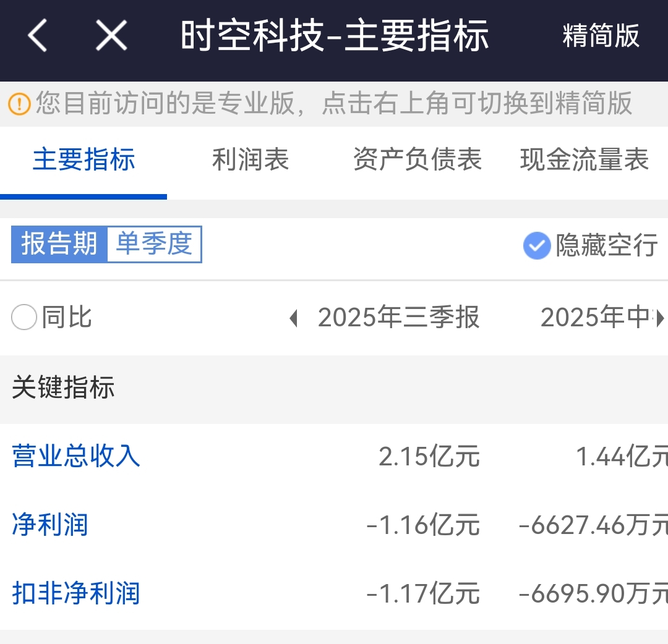Switch to 资产负债表 tab
Image resolution: width=668 pixels, height=644 pixels.
coord(417,160)
